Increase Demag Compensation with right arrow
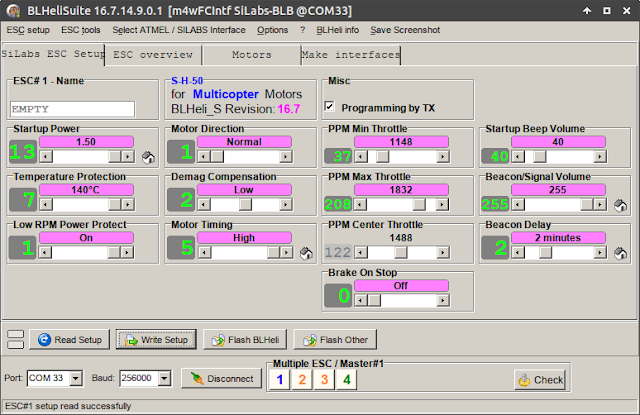The image size is (640, 415). [286, 205]
